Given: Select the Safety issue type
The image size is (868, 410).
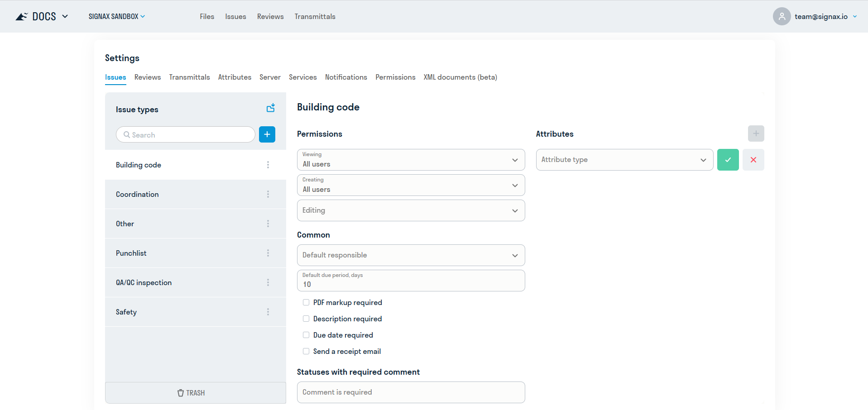Looking at the screenshot, I should coord(196,312).
